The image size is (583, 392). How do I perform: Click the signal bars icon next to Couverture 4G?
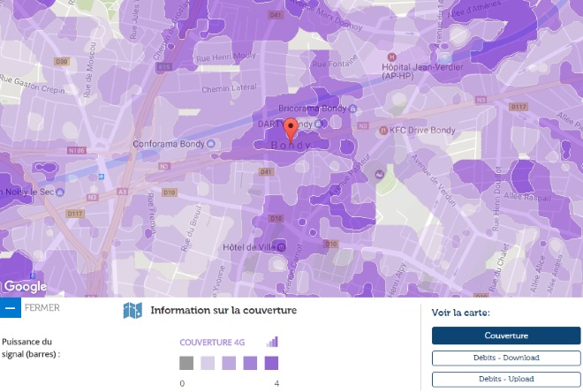[x=272, y=342]
